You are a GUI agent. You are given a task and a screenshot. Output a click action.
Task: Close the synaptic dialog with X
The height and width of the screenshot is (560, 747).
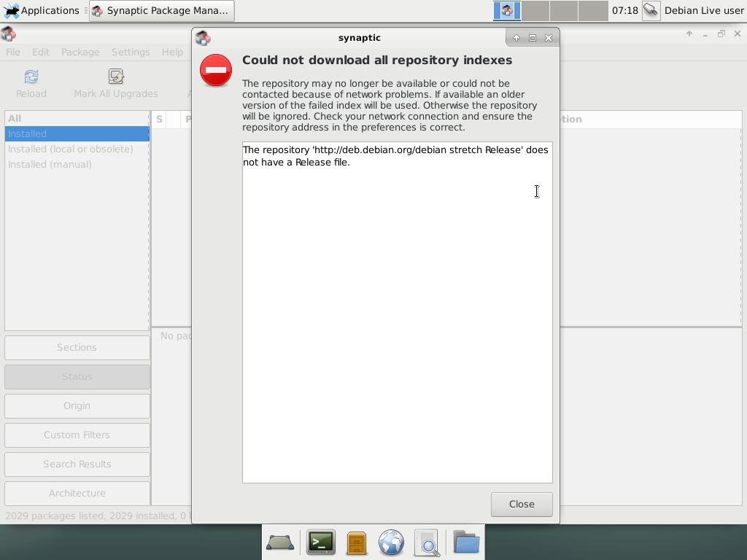549,38
